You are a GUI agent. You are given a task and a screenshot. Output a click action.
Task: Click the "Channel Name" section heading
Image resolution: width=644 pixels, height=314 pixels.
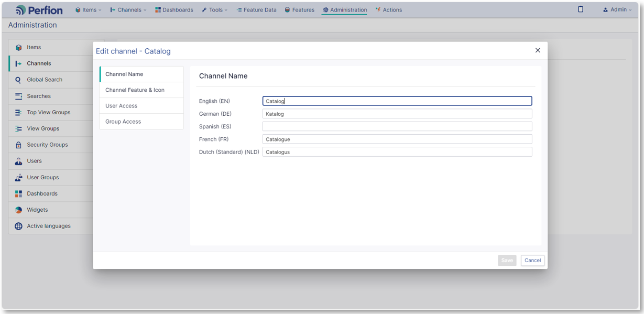(223, 76)
